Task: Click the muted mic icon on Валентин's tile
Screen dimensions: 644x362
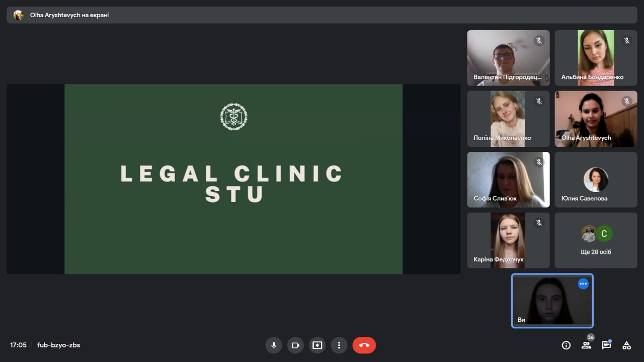Action: click(x=539, y=41)
